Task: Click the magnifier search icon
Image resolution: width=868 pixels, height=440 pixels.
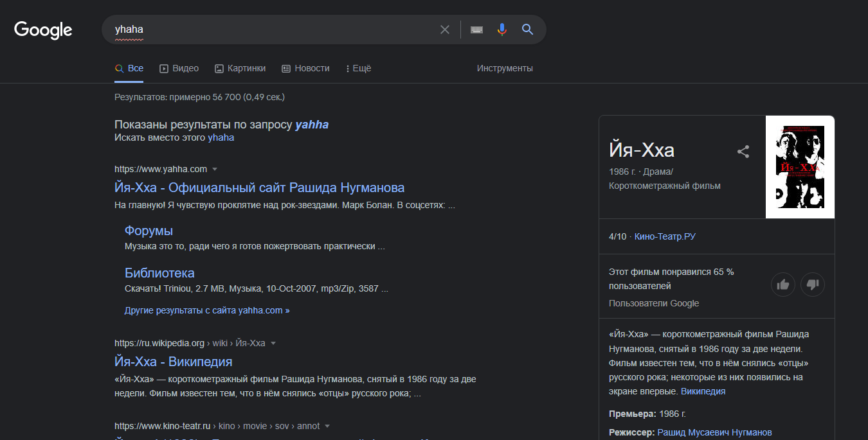Action: tap(527, 30)
